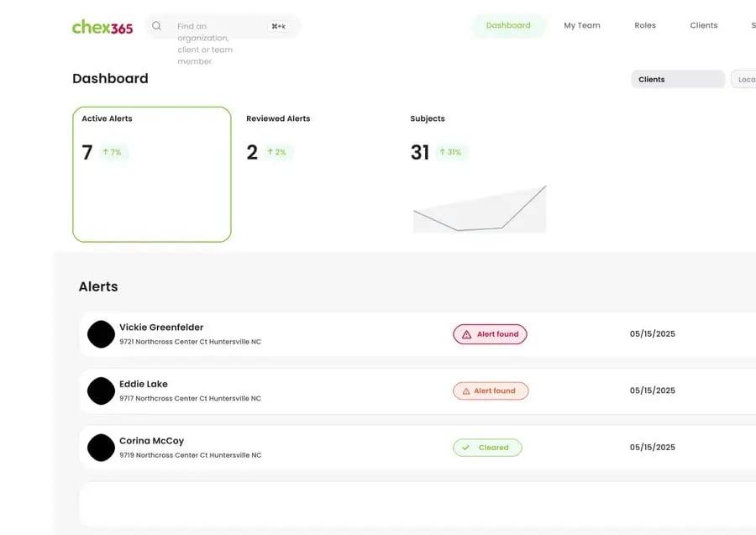This screenshot has height=535, width=756.
Task: Click Corina McCoy's 05/15/2025 date
Action: click(653, 448)
